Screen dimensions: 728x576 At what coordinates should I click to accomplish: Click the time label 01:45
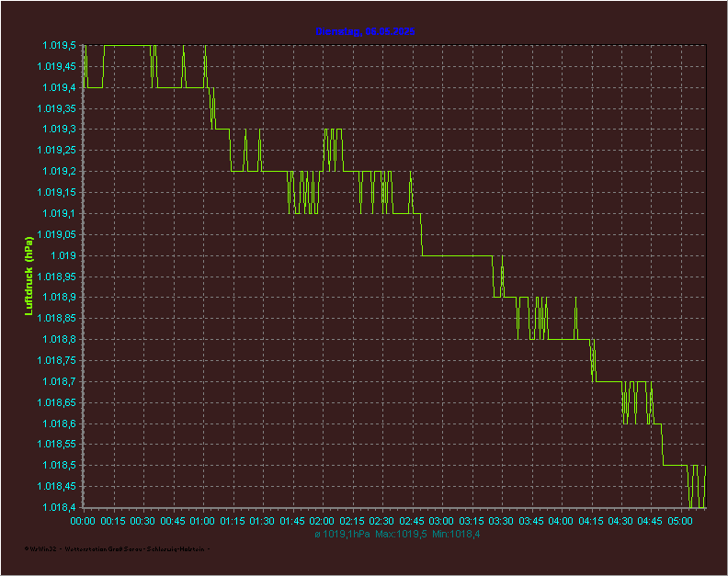pyautogui.click(x=292, y=521)
